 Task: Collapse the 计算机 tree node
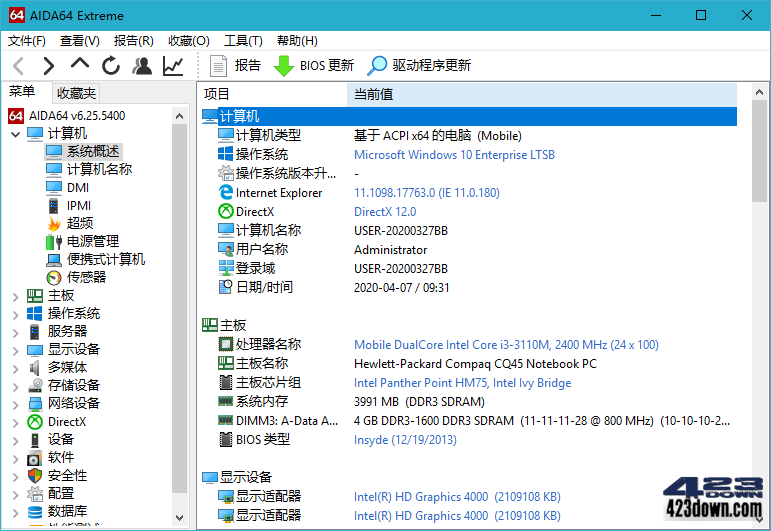(x=16, y=134)
